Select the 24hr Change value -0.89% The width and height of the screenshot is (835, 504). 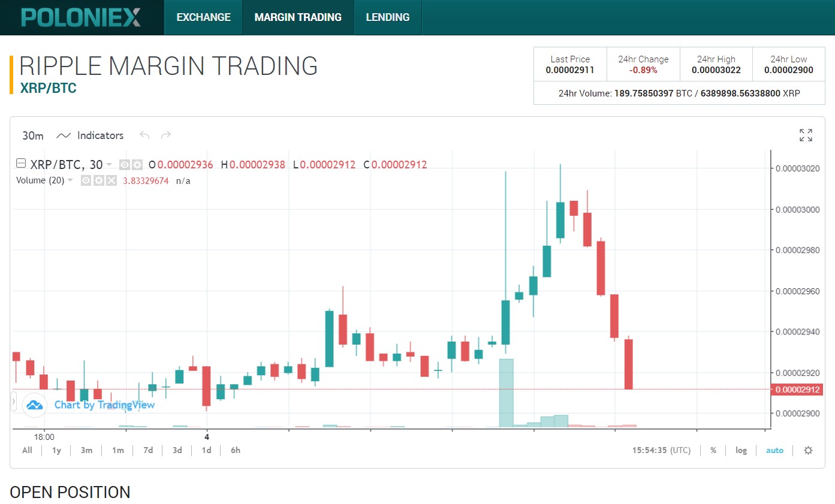tap(643, 70)
